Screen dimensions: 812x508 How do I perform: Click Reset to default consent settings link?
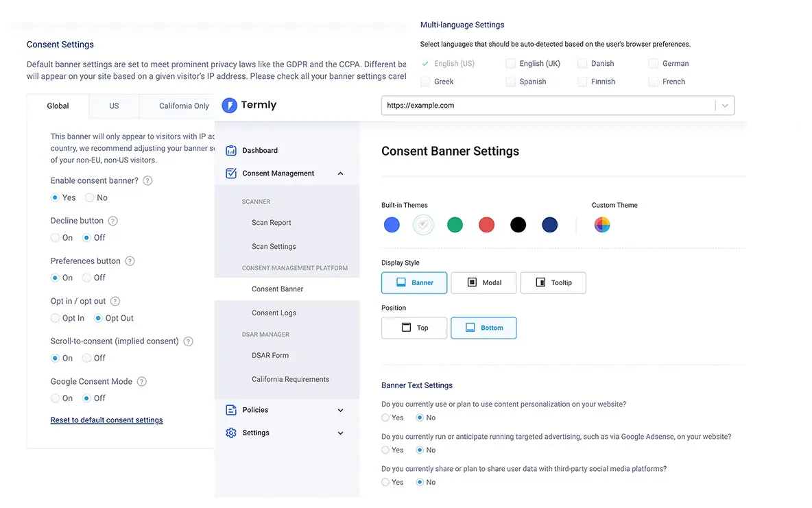(107, 420)
